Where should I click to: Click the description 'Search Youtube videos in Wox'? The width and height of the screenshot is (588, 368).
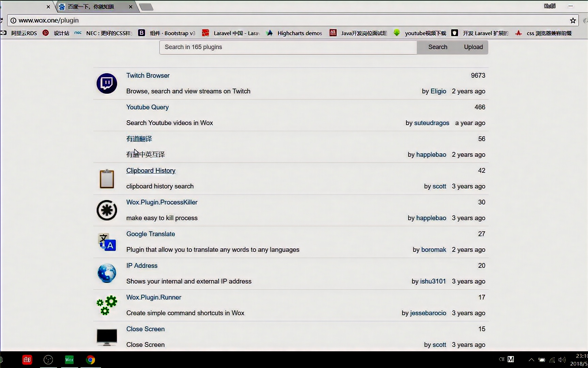169,123
